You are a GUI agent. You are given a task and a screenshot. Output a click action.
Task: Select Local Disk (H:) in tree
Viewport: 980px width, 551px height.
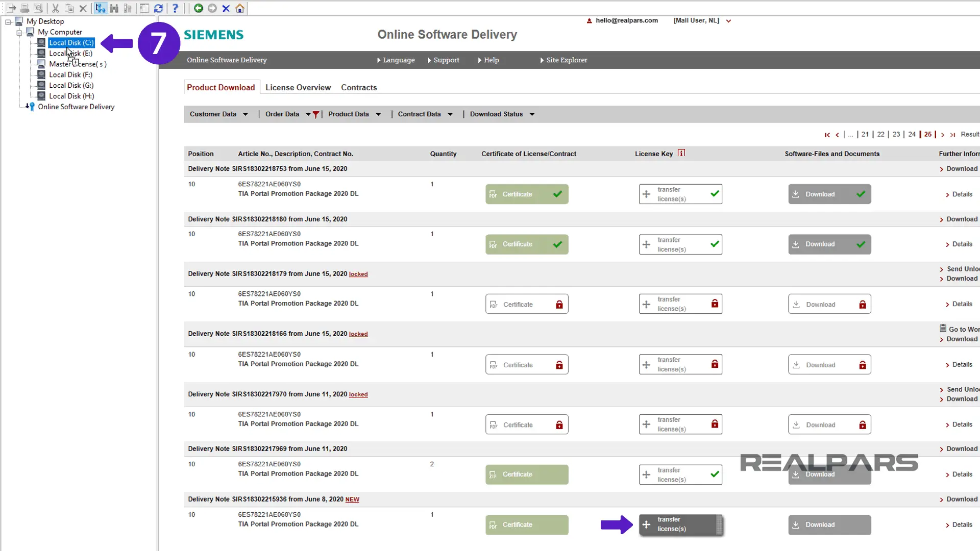coord(71,96)
